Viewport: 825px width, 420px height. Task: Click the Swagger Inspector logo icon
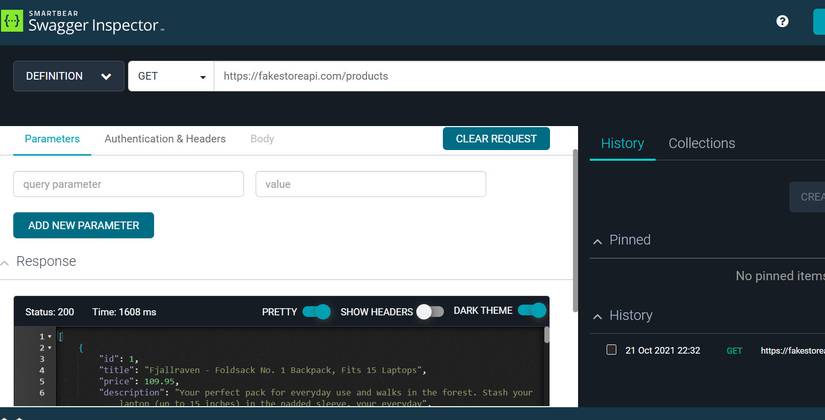click(x=12, y=21)
